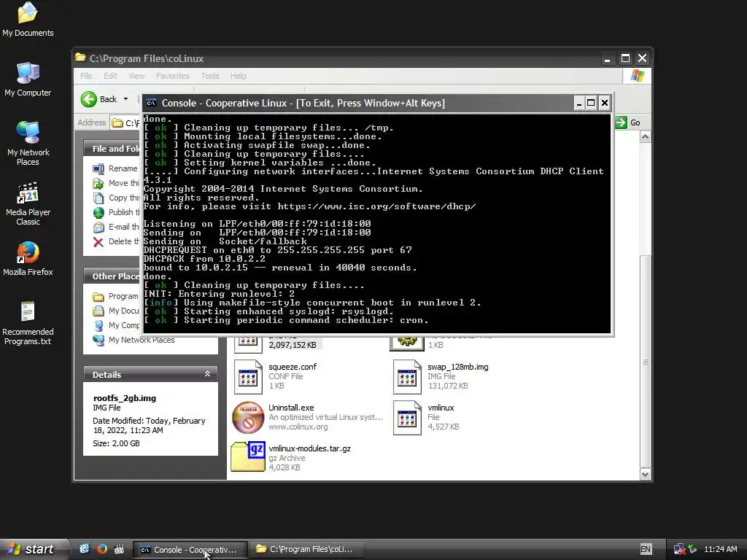Maximize the Cooperative Linux console window
The width and height of the screenshot is (747, 560).
[591, 103]
